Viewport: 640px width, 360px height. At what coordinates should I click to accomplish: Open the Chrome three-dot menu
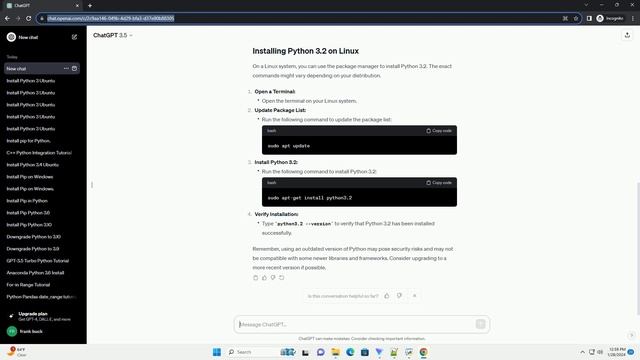click(633, 18)
